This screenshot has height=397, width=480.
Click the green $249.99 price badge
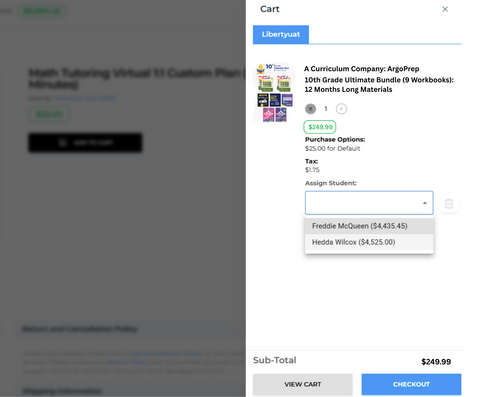point(320,127)
